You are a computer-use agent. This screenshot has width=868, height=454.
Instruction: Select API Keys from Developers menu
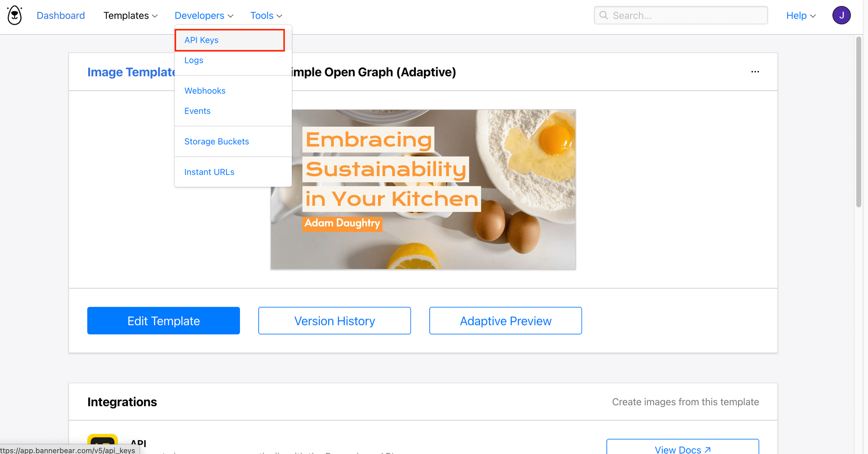click(x=230, y=40)
